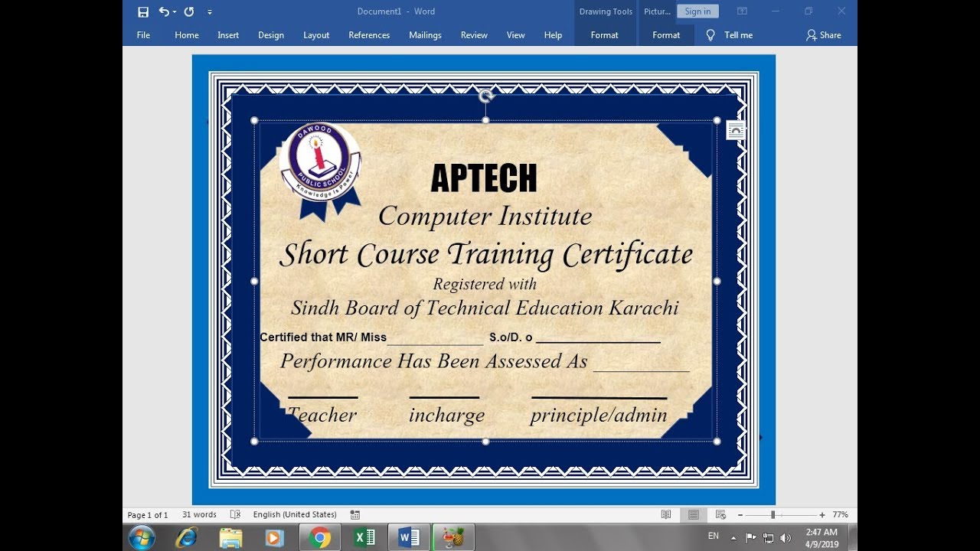980x551 pixels.
Task: Click the macro recording icon in status bar
Action: click(x=355, y=515)
